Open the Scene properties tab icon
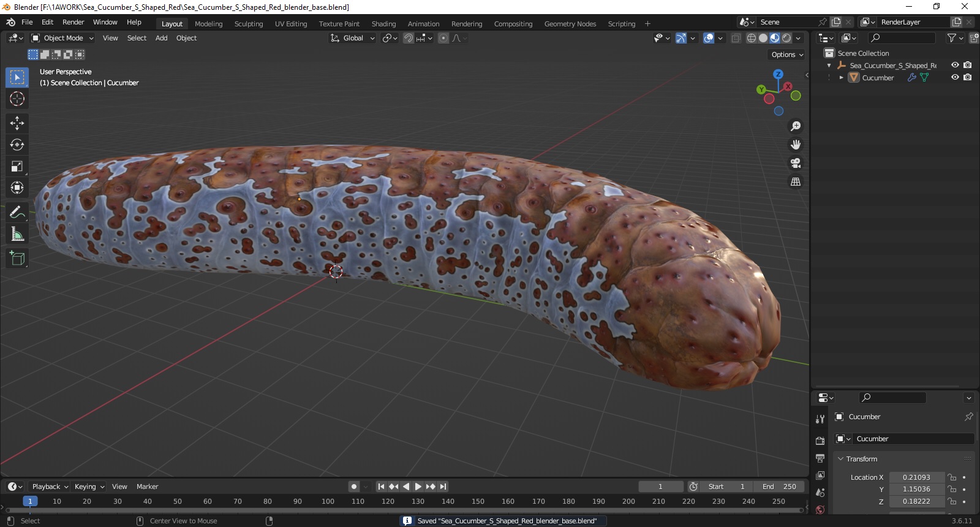Screen dimensions: 980x527 820,492
